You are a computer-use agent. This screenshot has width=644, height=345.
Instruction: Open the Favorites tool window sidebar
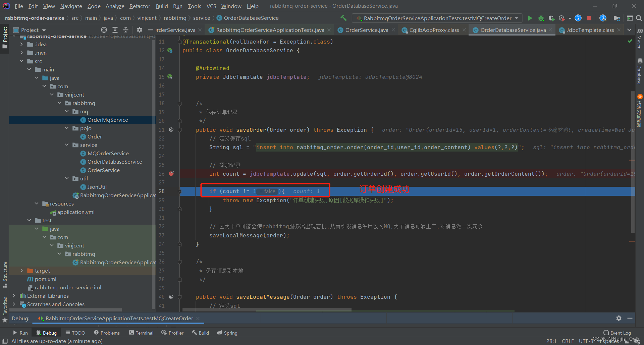tap(5, 309)
